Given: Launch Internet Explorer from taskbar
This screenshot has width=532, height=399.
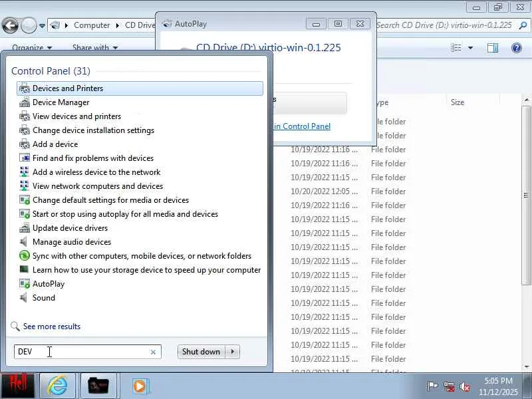Looking at the screenshot, I should (x=57, y=386).
